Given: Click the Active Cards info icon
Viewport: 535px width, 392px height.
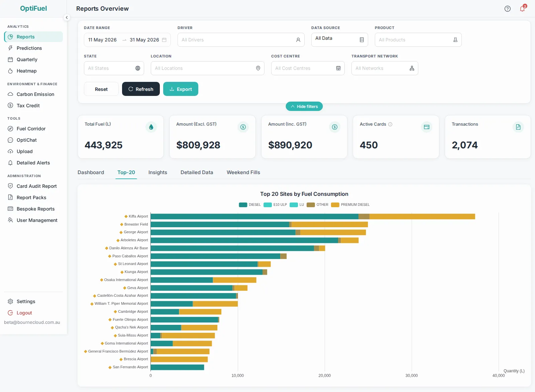Looking at the screenshot, I should pos(390,124).
